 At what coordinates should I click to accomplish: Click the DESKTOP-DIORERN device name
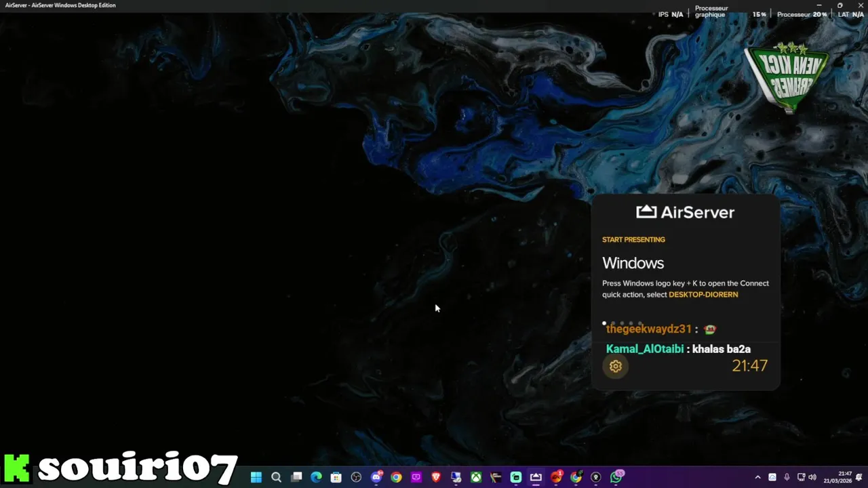point(703,295)
